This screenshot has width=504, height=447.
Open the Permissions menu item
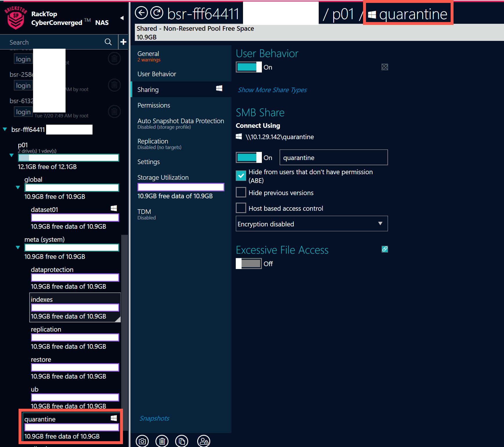tap(154, 105)
